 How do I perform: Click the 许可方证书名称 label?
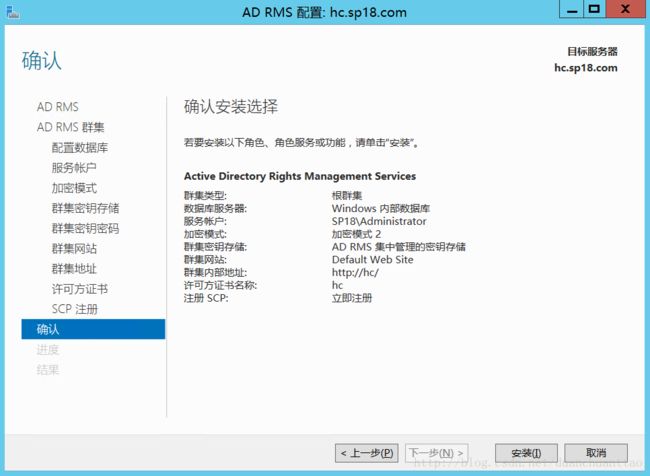(x=221, y=286)
